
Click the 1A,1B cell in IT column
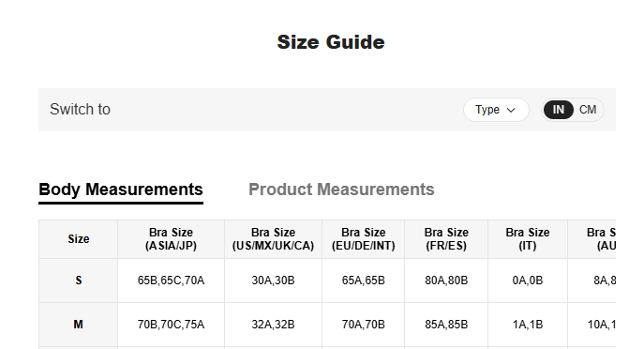(528, 325)
